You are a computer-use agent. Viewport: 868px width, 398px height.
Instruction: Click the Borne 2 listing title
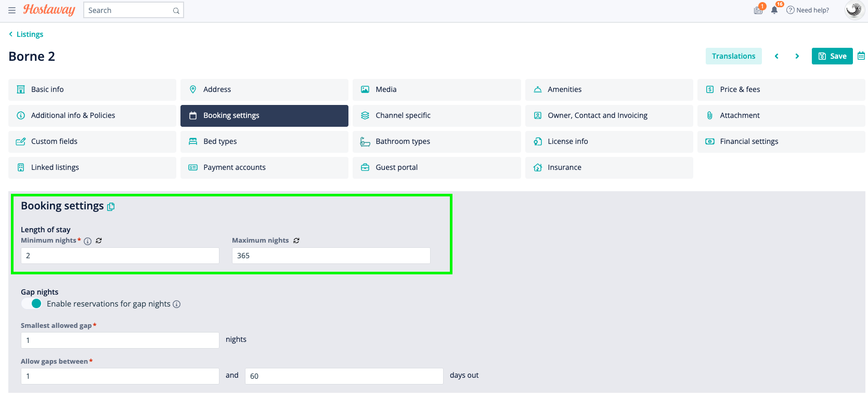coord(32,56)
